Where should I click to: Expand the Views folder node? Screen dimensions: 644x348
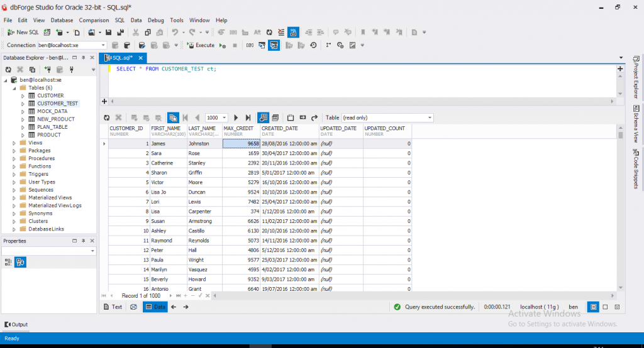[x=14, y=143]
